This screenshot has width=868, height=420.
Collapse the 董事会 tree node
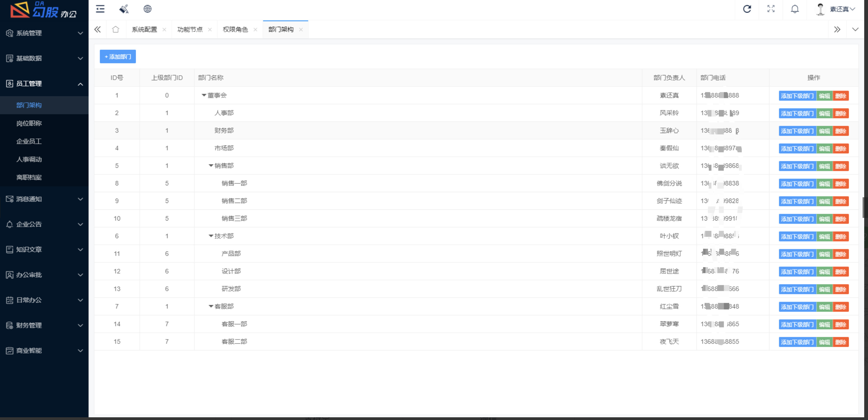204,95
